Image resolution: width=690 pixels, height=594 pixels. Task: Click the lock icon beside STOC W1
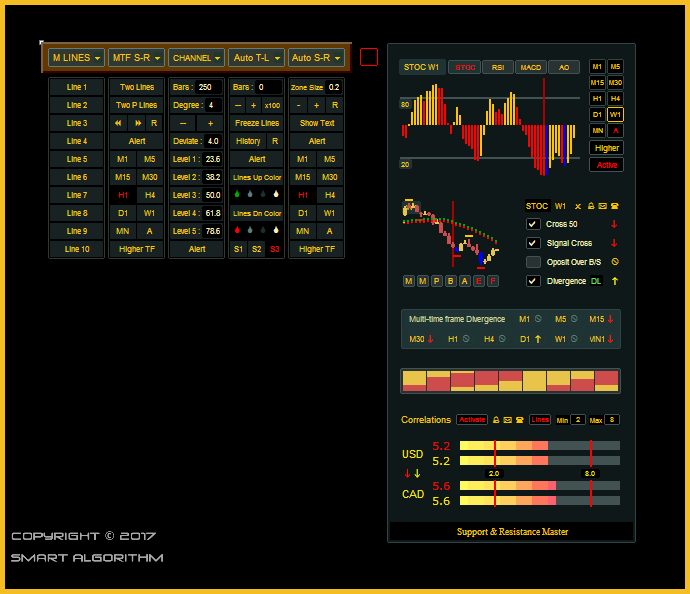tap(591, 206)
